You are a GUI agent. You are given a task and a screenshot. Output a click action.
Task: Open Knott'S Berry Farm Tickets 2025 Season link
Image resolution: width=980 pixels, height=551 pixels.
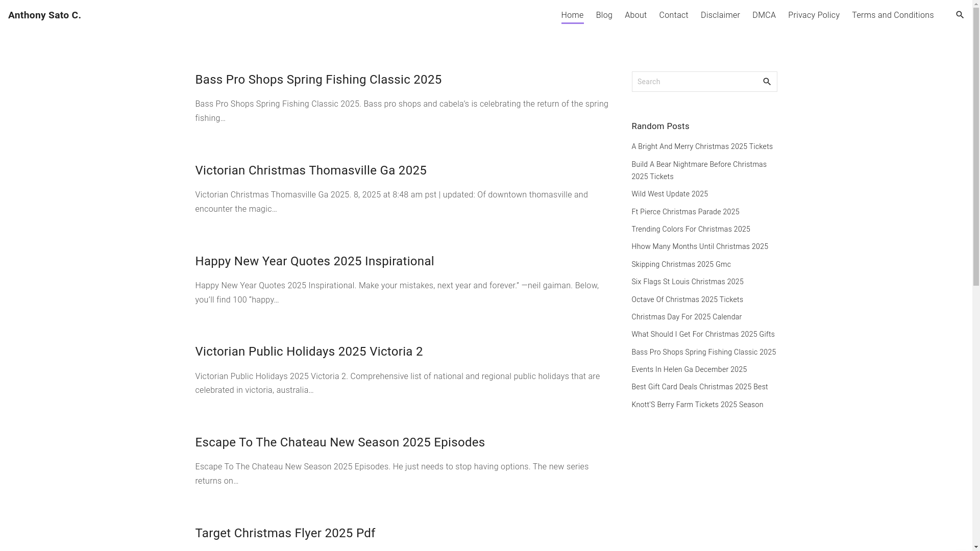[x=697, y=405]
